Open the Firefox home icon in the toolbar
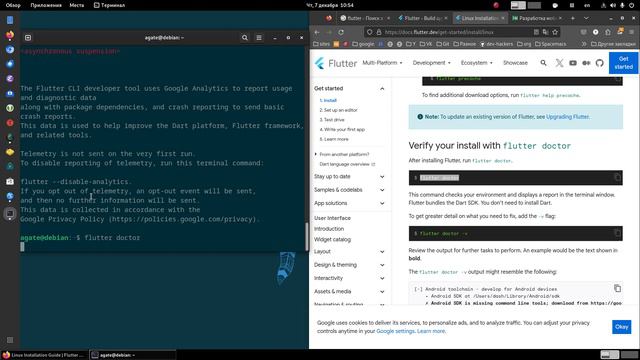This screenshot has height=360, width=640. pyautogui.click(x=608, y=32)
